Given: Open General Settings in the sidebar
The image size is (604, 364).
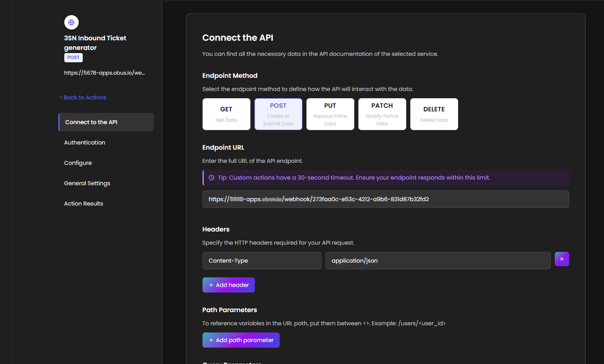Looking at the screenshot, I should pos(87,183).
